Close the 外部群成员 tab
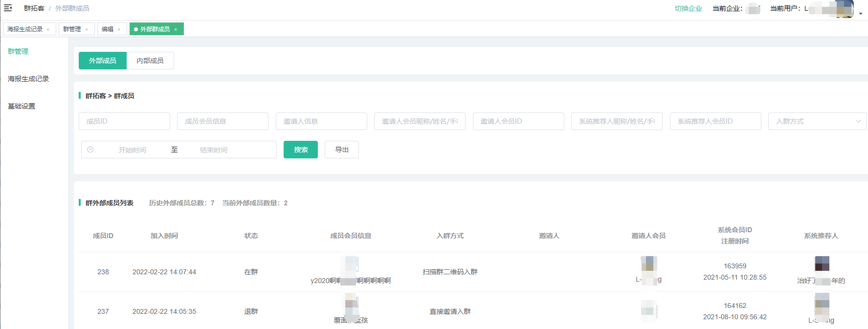This screenshot has height=329, width=868. pyautogui.click(x=176, y=29)
